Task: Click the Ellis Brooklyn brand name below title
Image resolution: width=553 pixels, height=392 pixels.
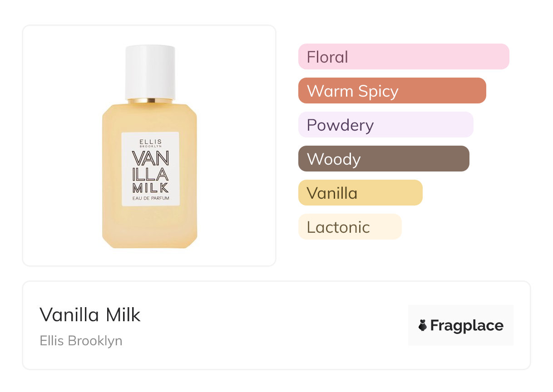Action: tap(81, 341)
